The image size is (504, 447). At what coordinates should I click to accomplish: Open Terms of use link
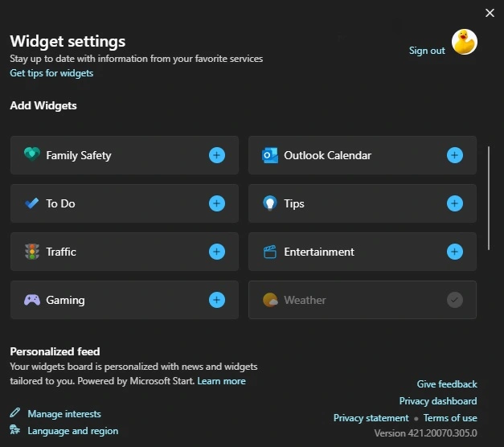click(x=450, y=418)
